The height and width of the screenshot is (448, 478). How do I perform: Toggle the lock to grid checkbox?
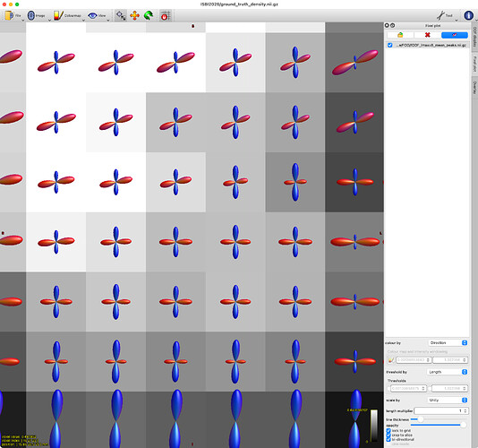(388, 431)
